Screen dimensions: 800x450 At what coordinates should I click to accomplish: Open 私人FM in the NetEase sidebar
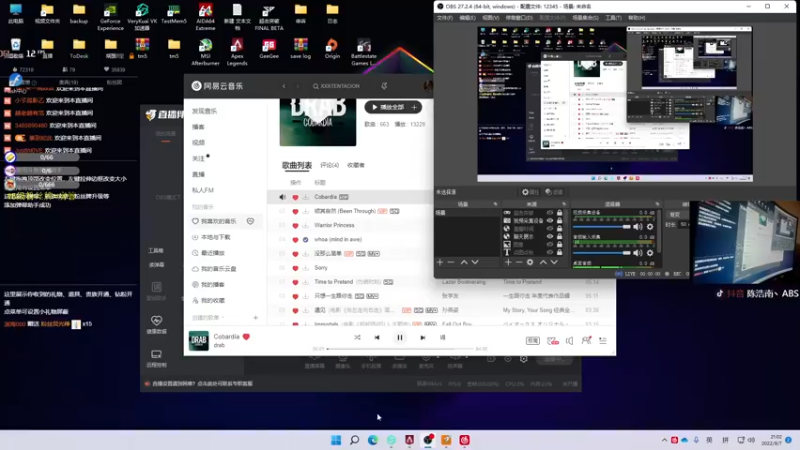(203, 190)
